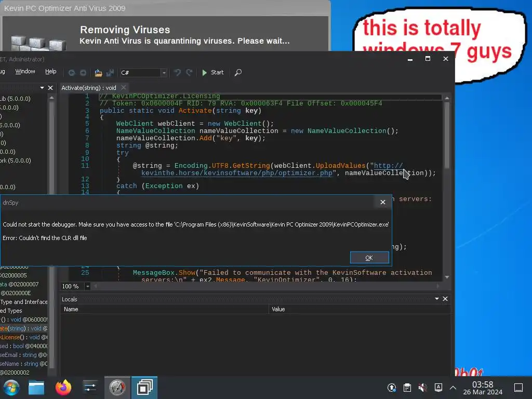Start debugging with the Start button
The image size is (532, 399).
point(212,72)
